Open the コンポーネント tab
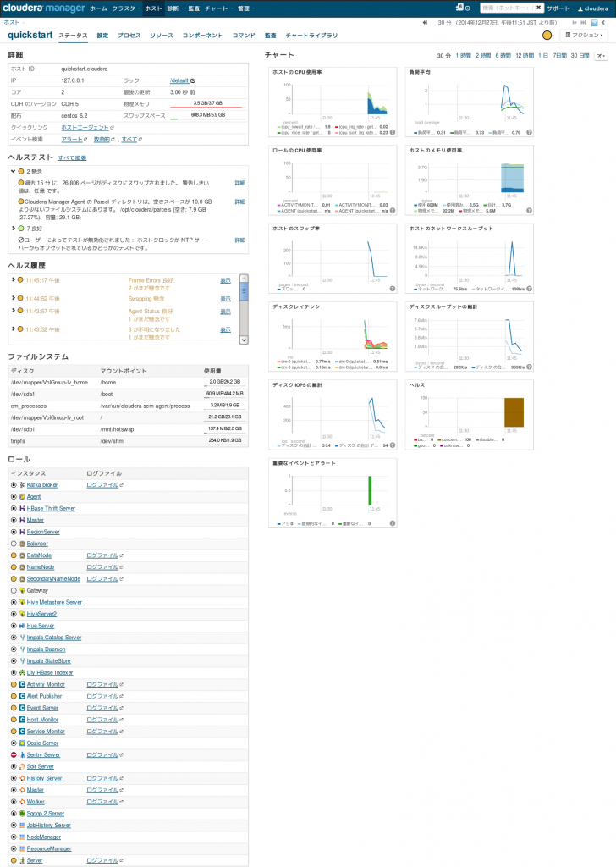616x867 pixels. 203,36
